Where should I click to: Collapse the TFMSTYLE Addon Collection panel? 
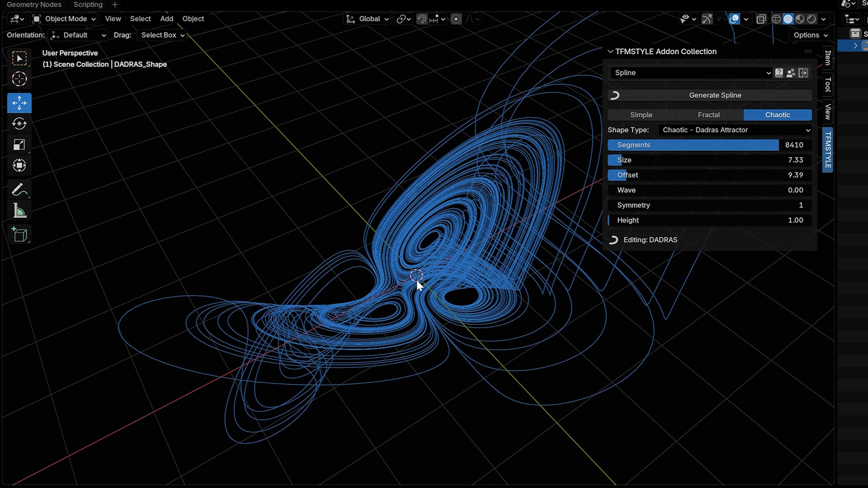click(610, 52)
